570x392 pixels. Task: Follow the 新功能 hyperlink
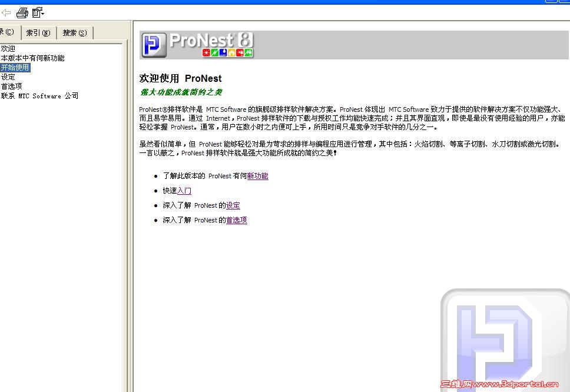pos(257,176)
